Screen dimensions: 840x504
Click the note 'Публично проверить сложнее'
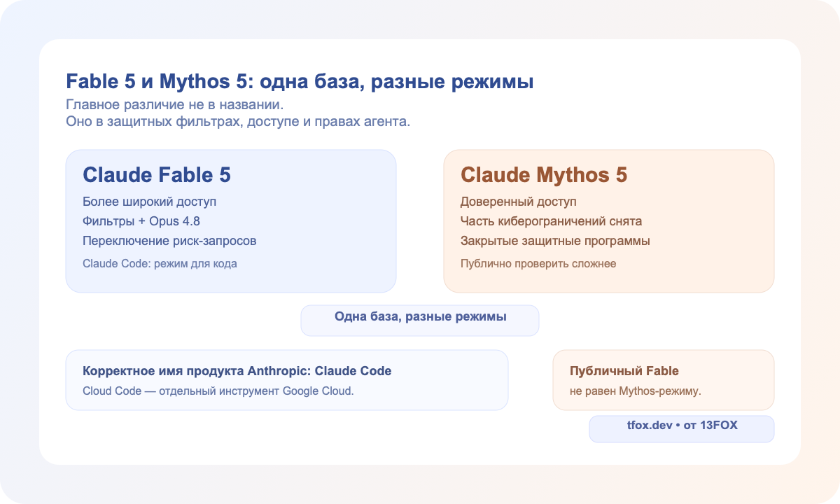[538, 264]
